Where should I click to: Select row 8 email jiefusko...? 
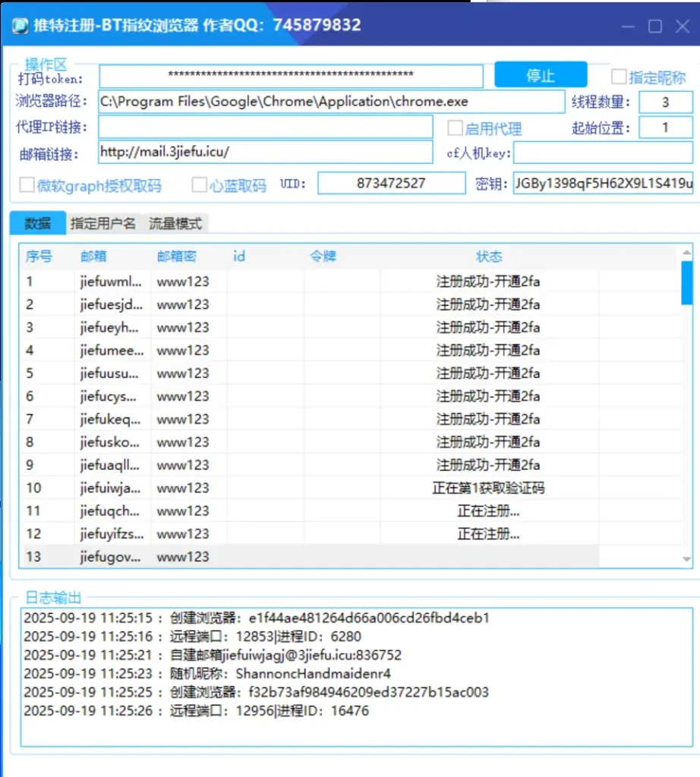109,442
